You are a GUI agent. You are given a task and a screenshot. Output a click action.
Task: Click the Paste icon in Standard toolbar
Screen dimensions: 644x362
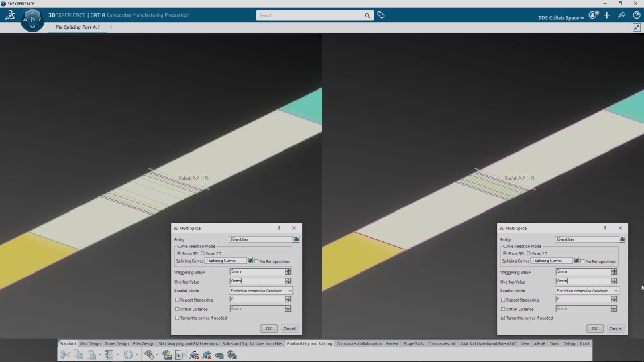coord(91,355)
